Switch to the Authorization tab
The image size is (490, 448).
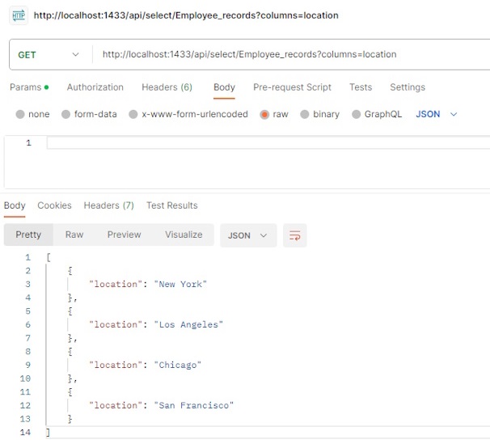tap(95, 87)
